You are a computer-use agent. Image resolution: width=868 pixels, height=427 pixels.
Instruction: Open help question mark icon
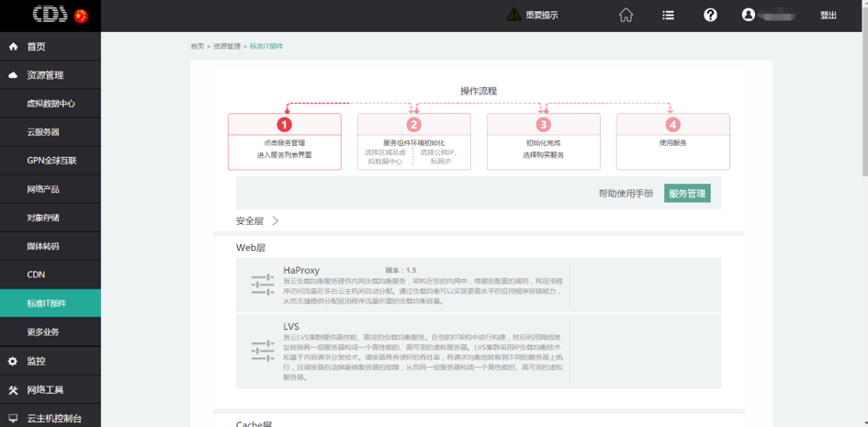pos(710,16)
